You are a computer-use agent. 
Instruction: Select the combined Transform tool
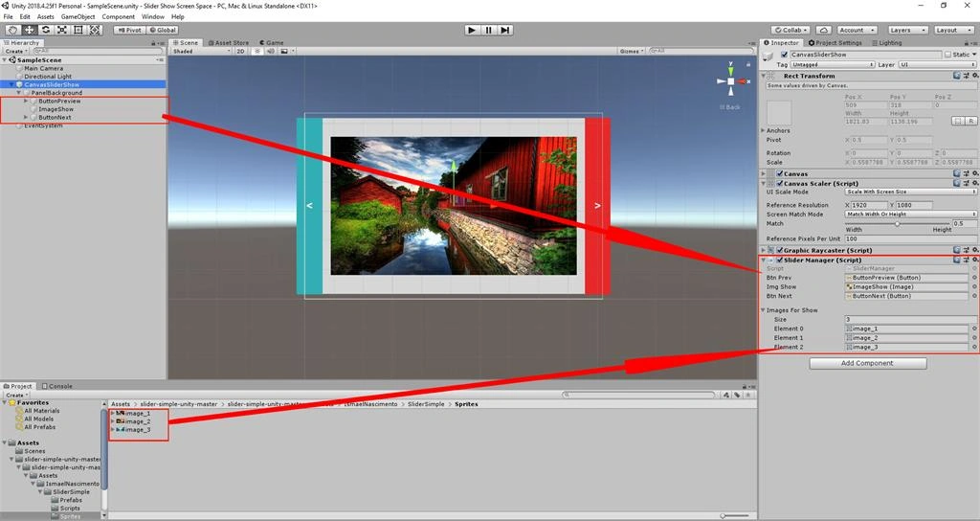point(95,30)
